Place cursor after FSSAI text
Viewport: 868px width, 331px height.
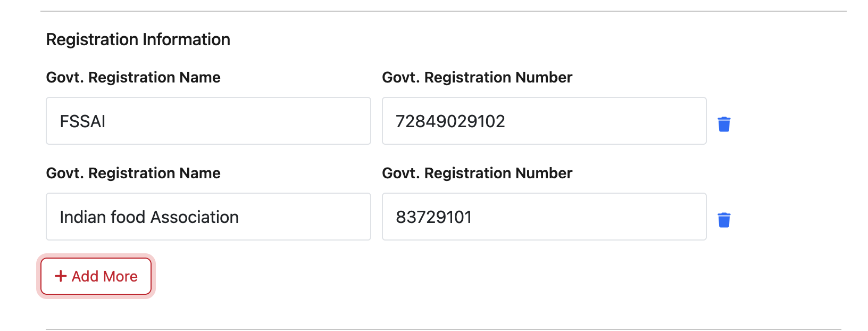pos(106,121)
